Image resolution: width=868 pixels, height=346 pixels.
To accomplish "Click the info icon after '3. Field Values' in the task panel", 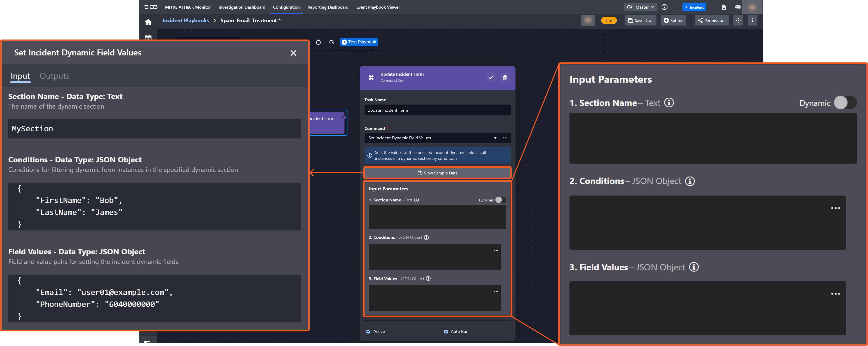I will (x=428, y=279).
